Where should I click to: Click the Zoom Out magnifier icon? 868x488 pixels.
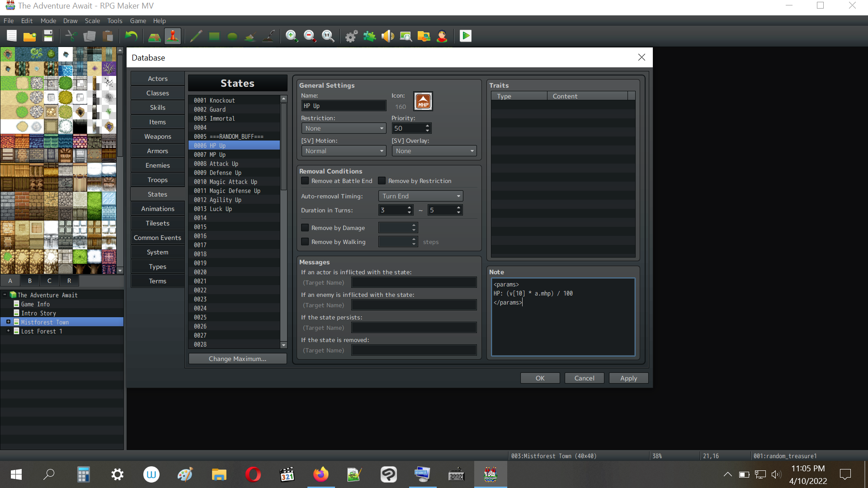tap(310, 36)
